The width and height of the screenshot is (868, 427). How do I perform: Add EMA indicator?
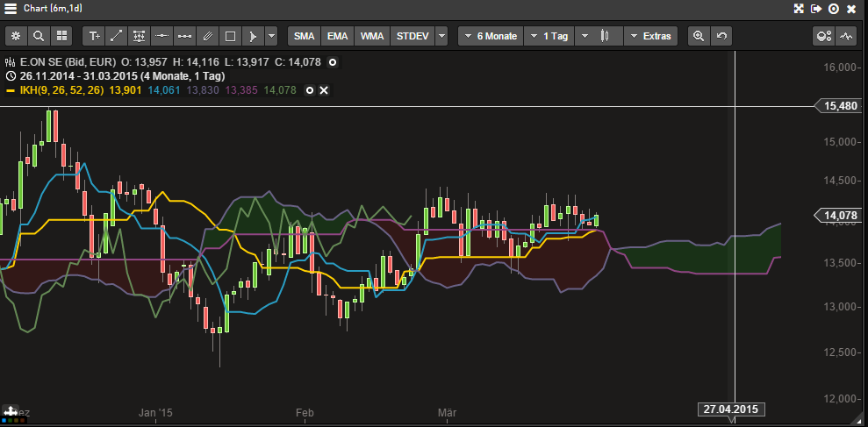click(x=337, y=37)
